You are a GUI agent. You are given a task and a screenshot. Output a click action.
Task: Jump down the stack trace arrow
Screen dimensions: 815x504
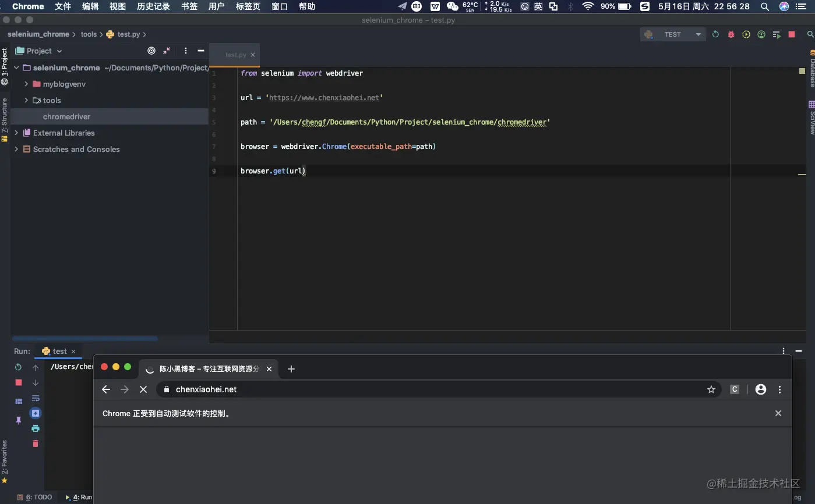tap(36, 382)
